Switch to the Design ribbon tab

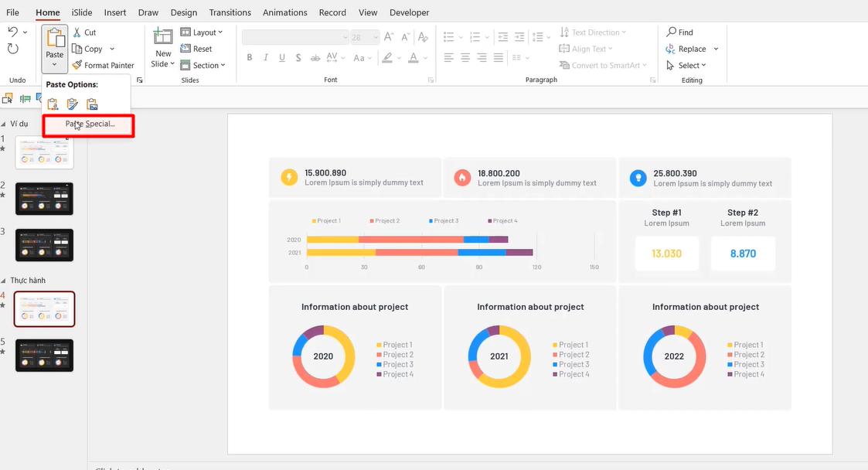183,12
